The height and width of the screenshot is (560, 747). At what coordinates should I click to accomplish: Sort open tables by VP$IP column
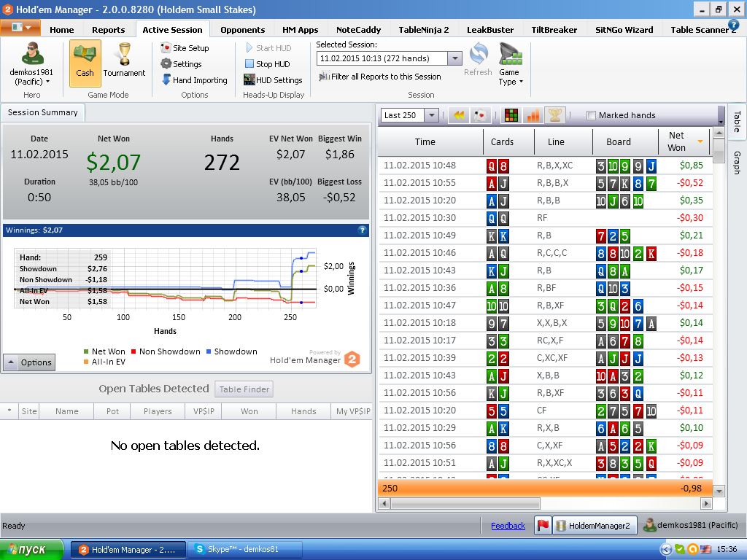(204, 411)
